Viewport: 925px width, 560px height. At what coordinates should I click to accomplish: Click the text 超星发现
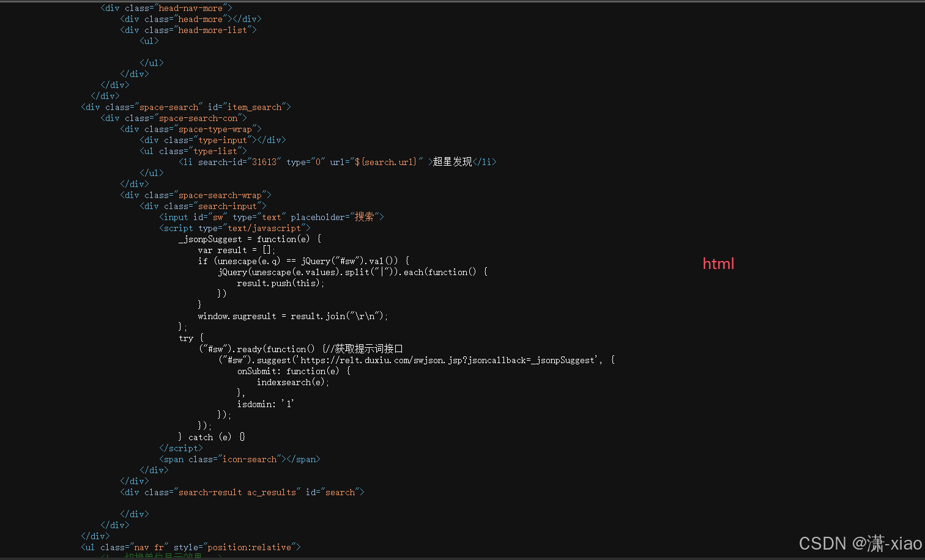pyautogui.click(x=453, y=162)
